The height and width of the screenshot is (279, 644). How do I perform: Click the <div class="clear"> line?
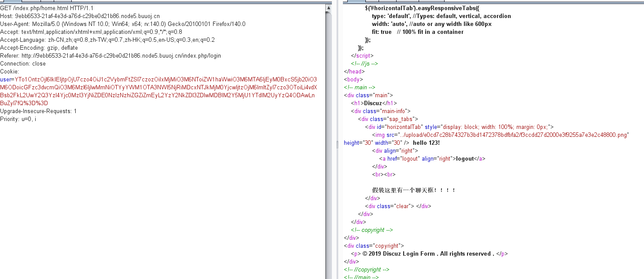coord(398,206)
